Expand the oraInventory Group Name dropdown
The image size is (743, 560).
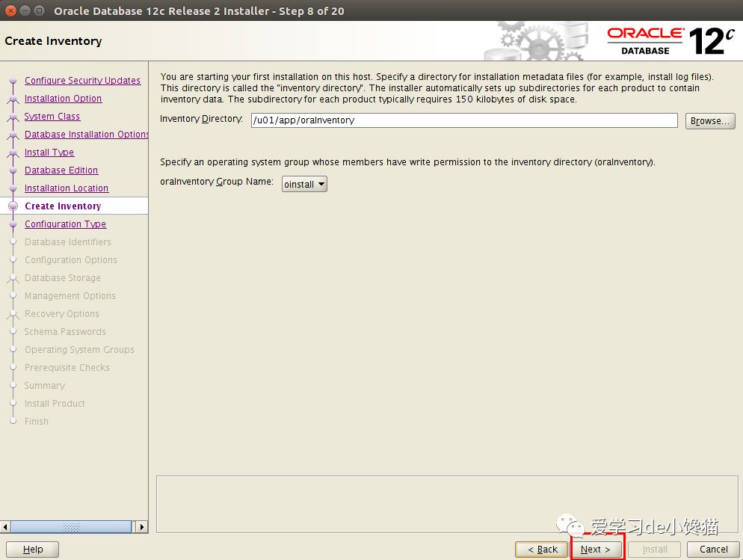[x=304, y=184]
